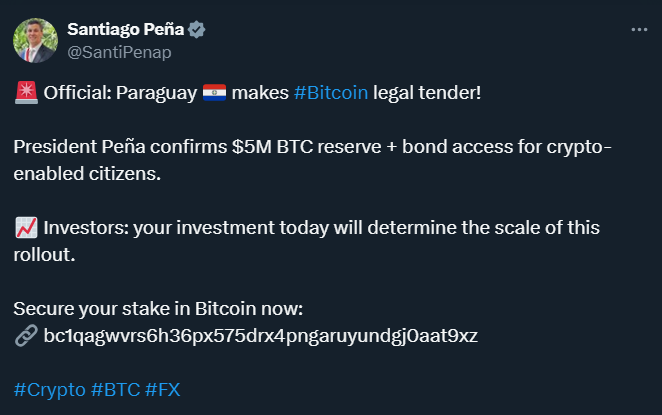
Task: Open the three-dot more options menu
Action: point(639,29)
